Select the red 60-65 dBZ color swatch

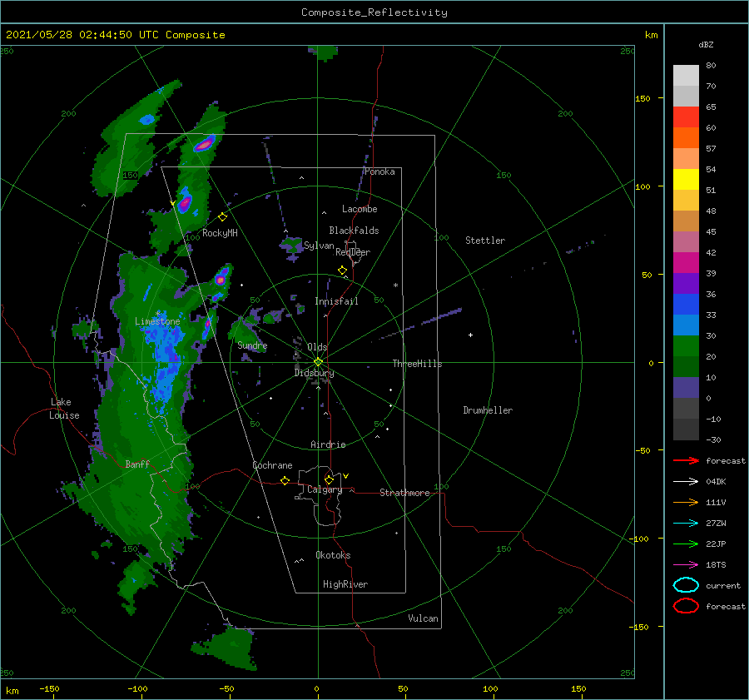tap(686, 117)
